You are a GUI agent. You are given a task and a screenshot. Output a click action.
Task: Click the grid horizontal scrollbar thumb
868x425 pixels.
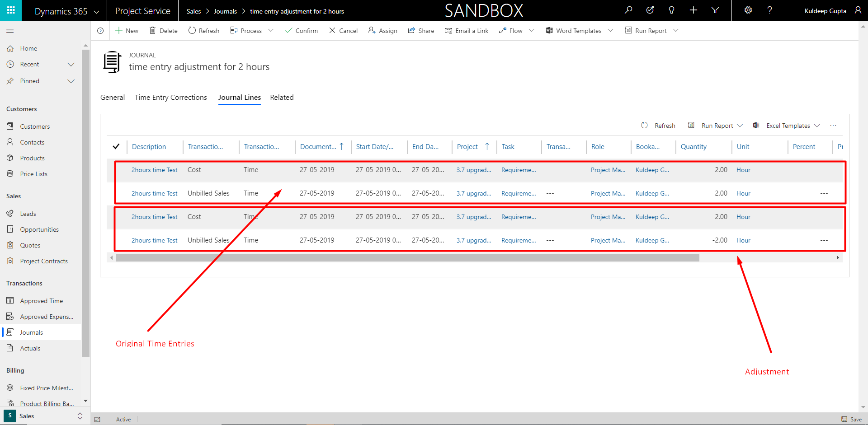407,258
